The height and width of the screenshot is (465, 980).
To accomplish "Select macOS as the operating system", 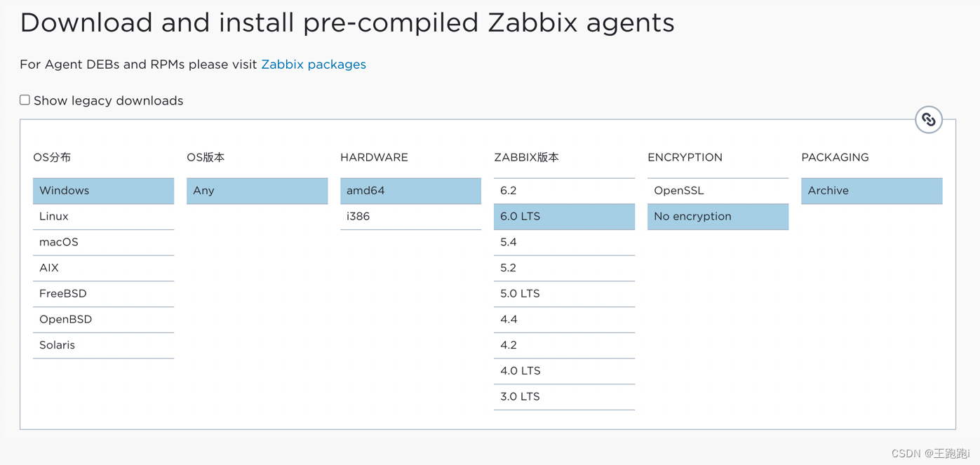I will 103,242.
